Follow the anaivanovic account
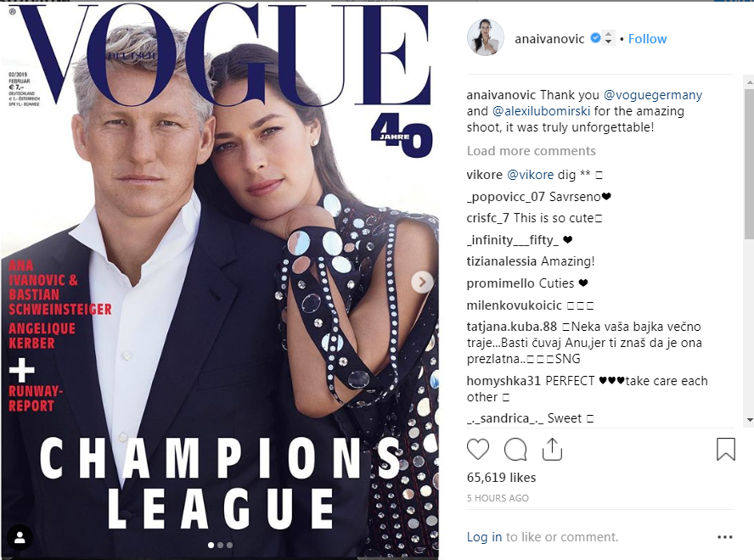This screenshot has height=560, width=754. [x=647, y=39]
